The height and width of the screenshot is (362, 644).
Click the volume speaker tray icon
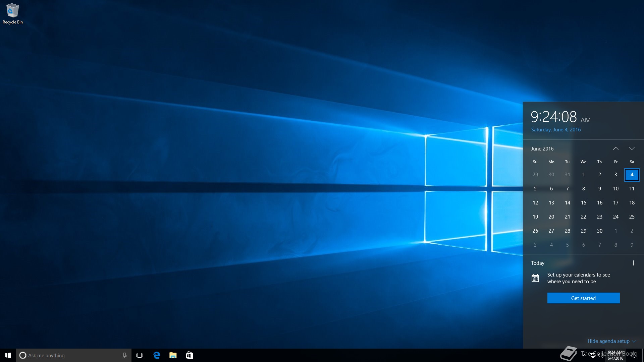tap(600, 355)
